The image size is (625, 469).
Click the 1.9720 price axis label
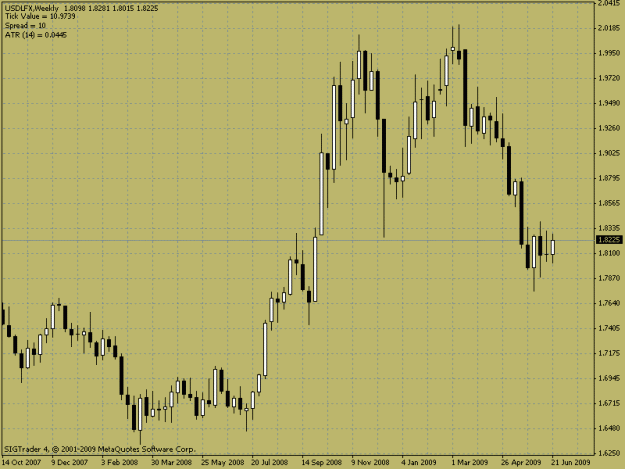click(609, 78)
